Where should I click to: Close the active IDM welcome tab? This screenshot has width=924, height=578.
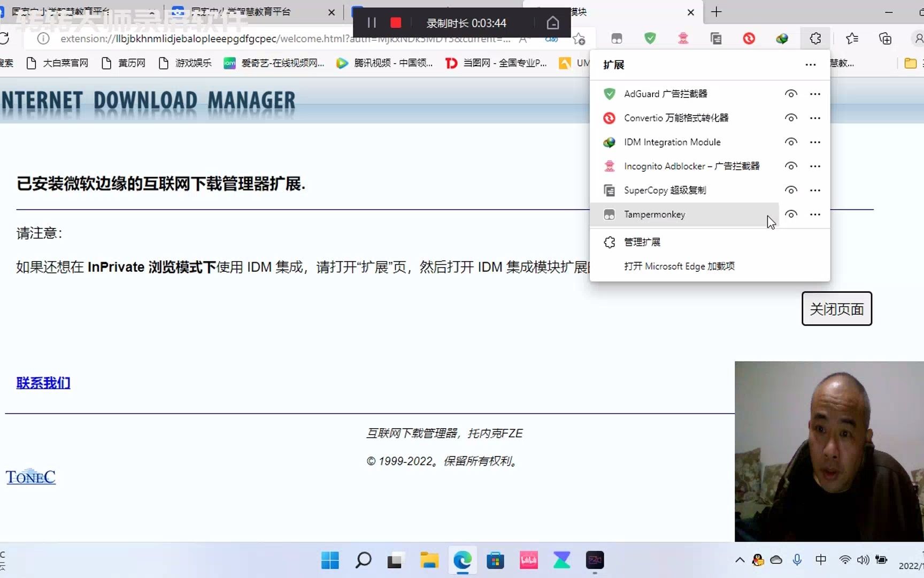click(691, 12)
